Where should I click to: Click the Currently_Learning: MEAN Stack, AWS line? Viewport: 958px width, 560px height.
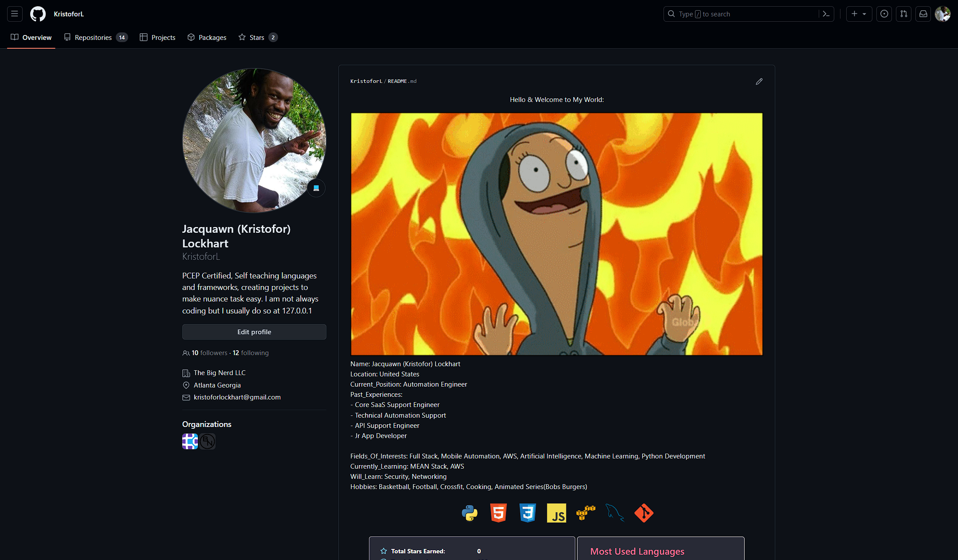pos(407,466)
